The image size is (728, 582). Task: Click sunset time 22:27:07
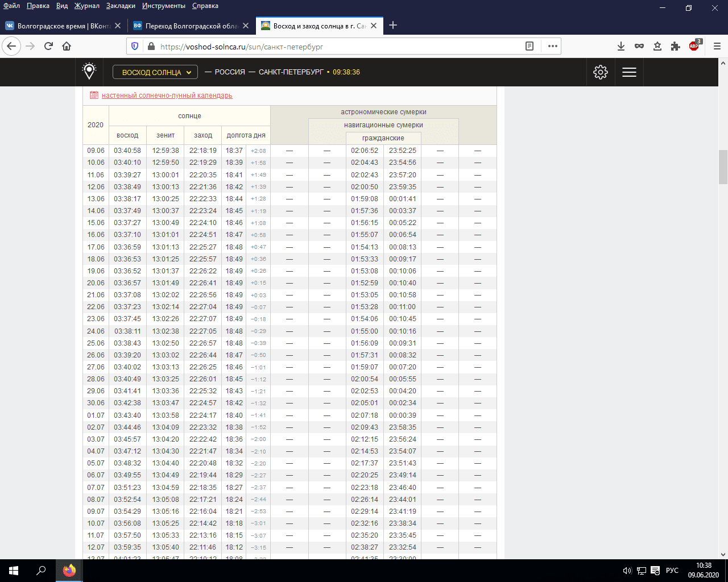point(203,319)
